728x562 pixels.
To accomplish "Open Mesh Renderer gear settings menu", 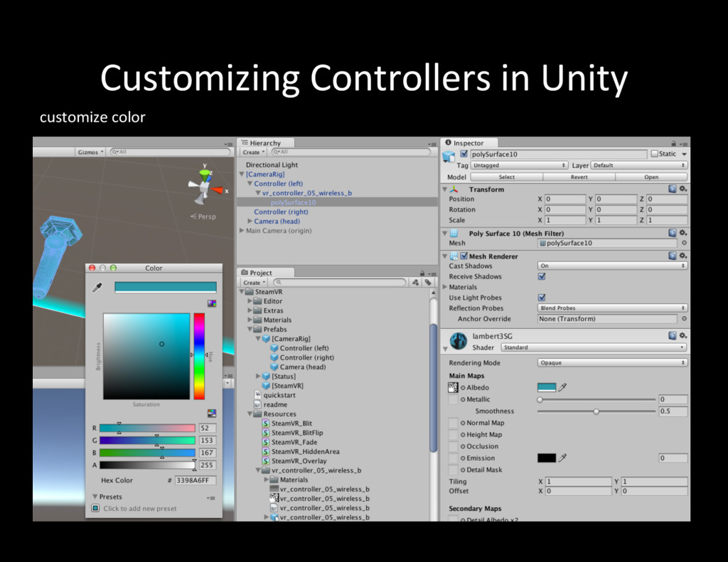I will pos(683,256).
